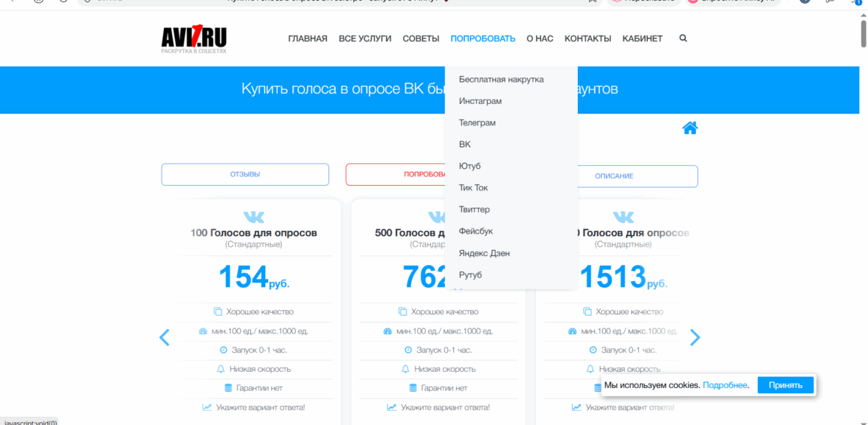This screenshot has height=425, width=868.
Task: Click clock icon on 762 card
Action: (409, 350)
